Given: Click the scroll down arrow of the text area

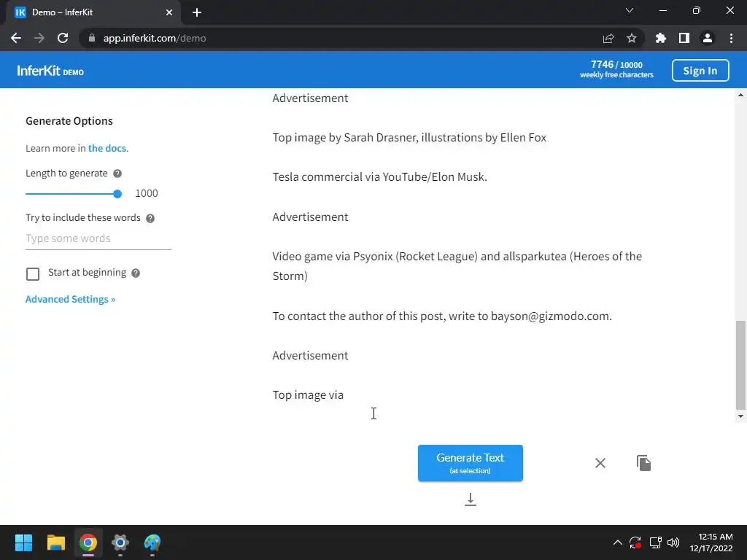Looking at the screenshot, I should [x=740, y=416].
